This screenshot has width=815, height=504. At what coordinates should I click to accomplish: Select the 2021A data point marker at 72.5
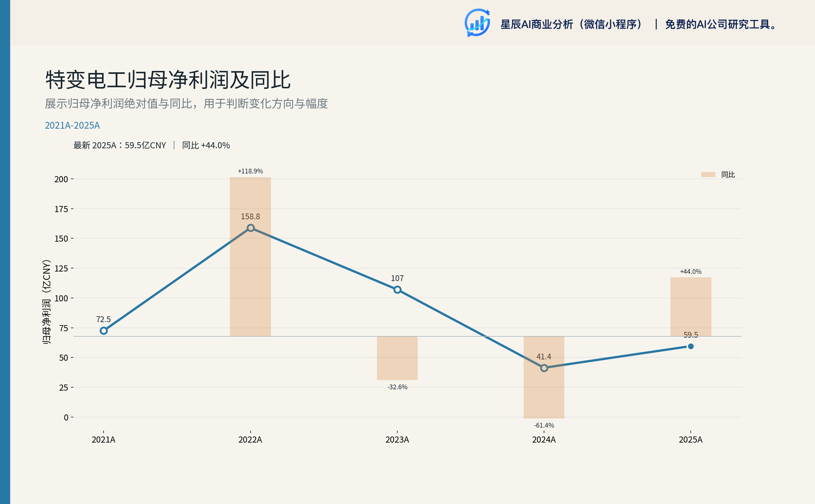[x=104, y=331]
